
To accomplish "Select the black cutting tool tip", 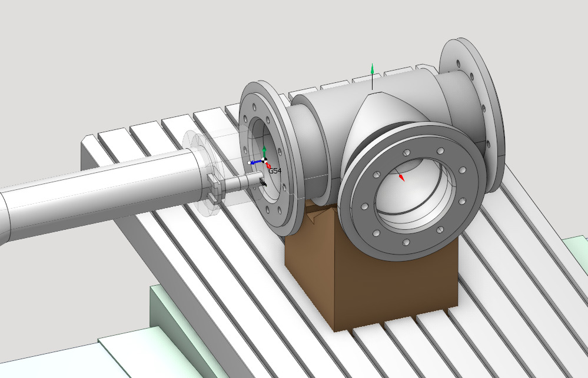I will 263,184.
